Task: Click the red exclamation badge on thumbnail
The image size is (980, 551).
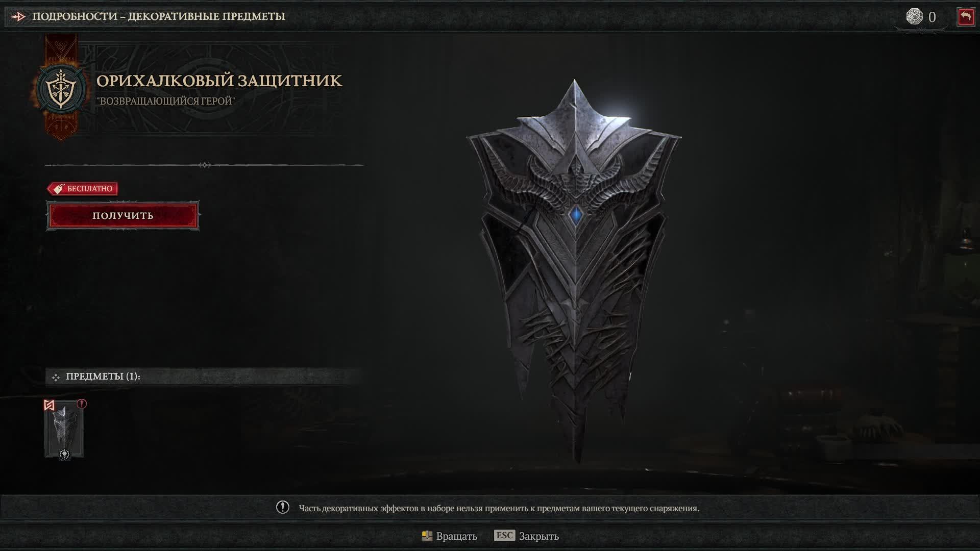Action: tap(82, 404)
